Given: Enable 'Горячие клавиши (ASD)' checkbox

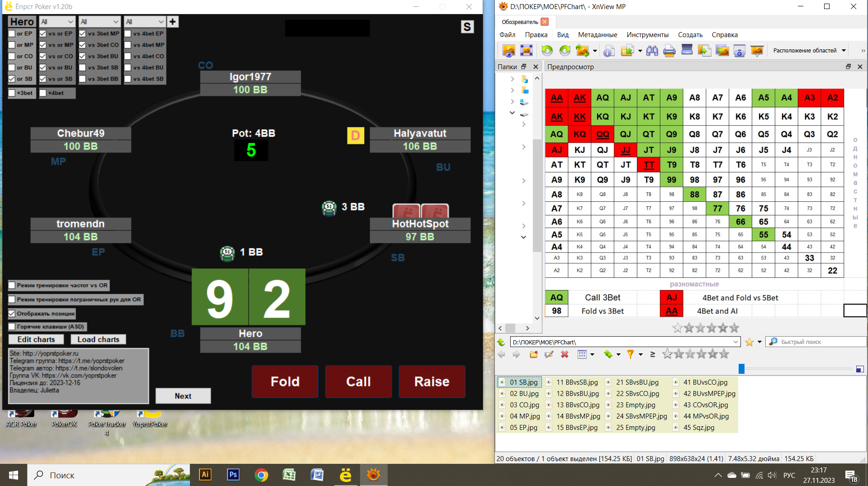Looking at the screenshot, I should click(12, 327).
